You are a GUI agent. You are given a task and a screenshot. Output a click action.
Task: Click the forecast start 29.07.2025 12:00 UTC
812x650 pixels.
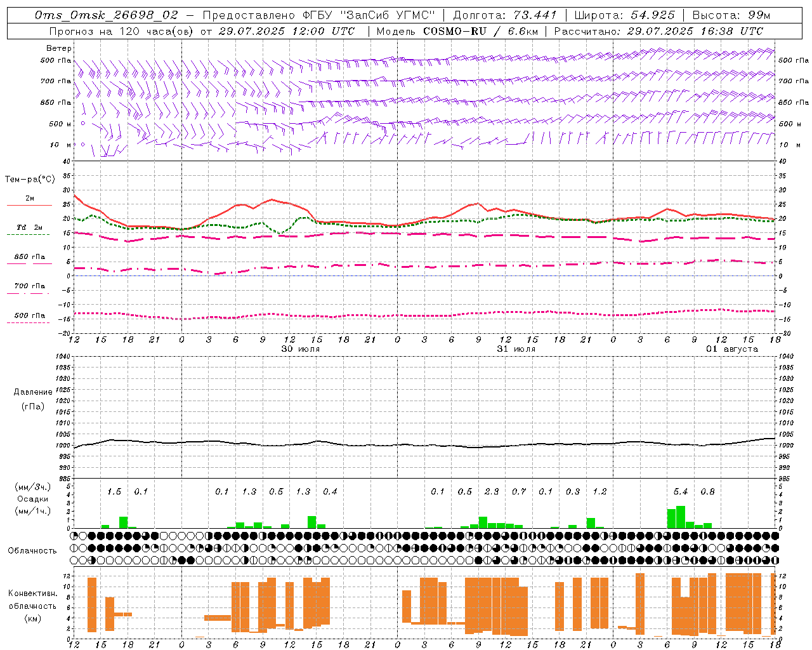coord(287,31)
